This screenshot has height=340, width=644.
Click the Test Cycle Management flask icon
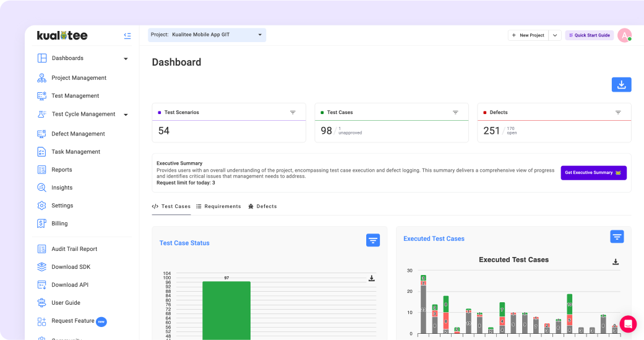pos(42,114)
